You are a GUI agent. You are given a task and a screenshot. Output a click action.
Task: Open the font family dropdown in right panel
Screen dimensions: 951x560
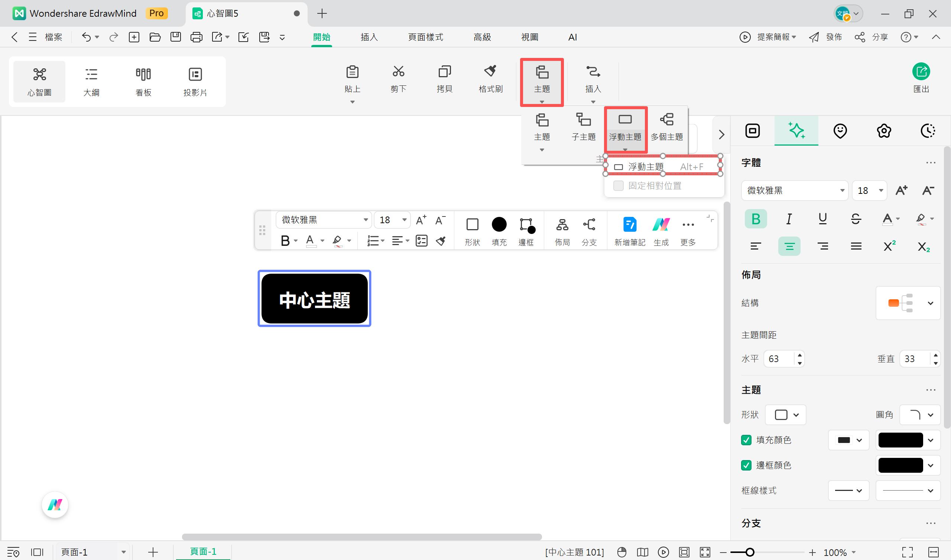[794, 191]
